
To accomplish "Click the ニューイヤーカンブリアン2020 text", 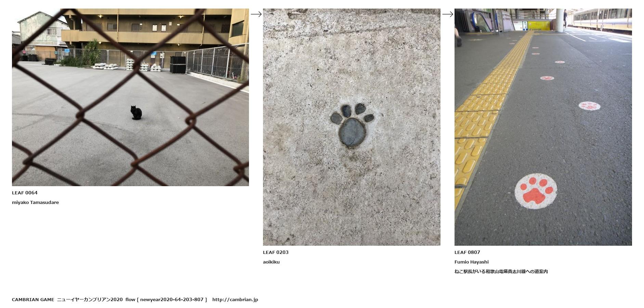I will [90, 299].
